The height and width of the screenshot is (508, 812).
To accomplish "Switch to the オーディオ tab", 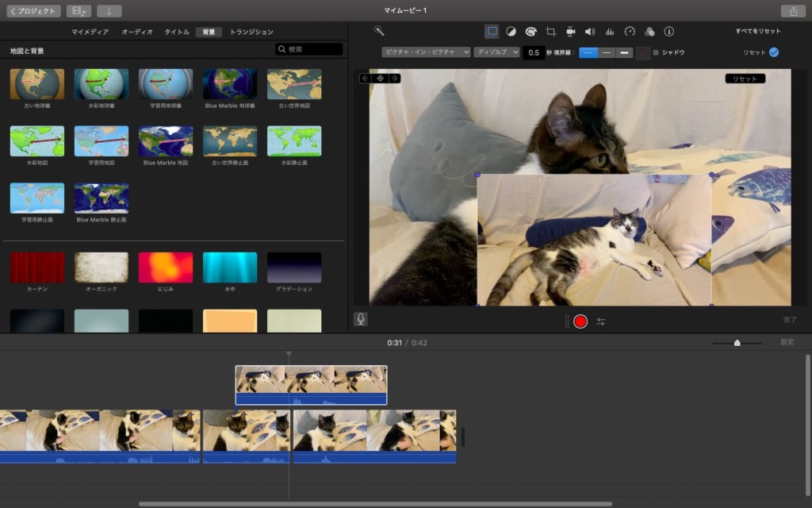I will (x=137, y=32).
